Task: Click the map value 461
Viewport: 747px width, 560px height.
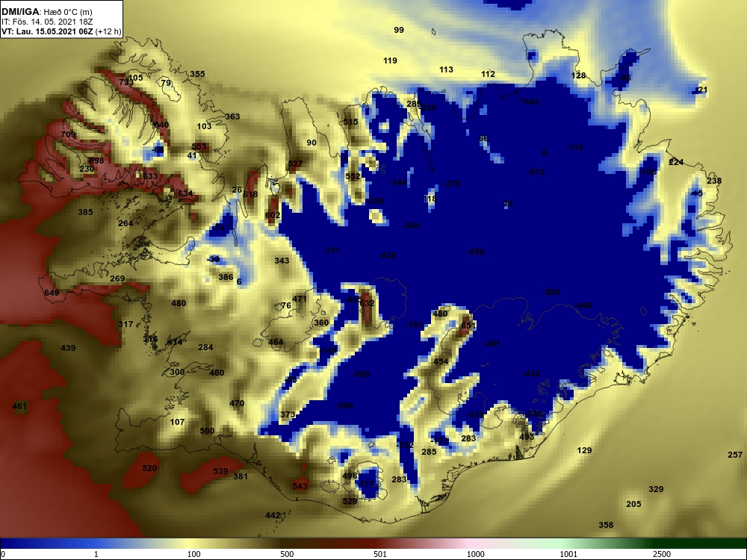Action: tap(19, 407)
